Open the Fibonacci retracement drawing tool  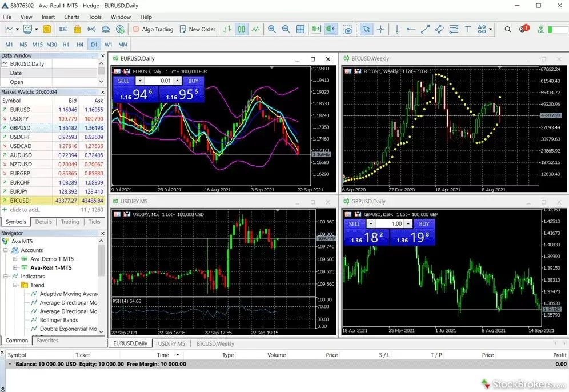[x=455, y=29]
